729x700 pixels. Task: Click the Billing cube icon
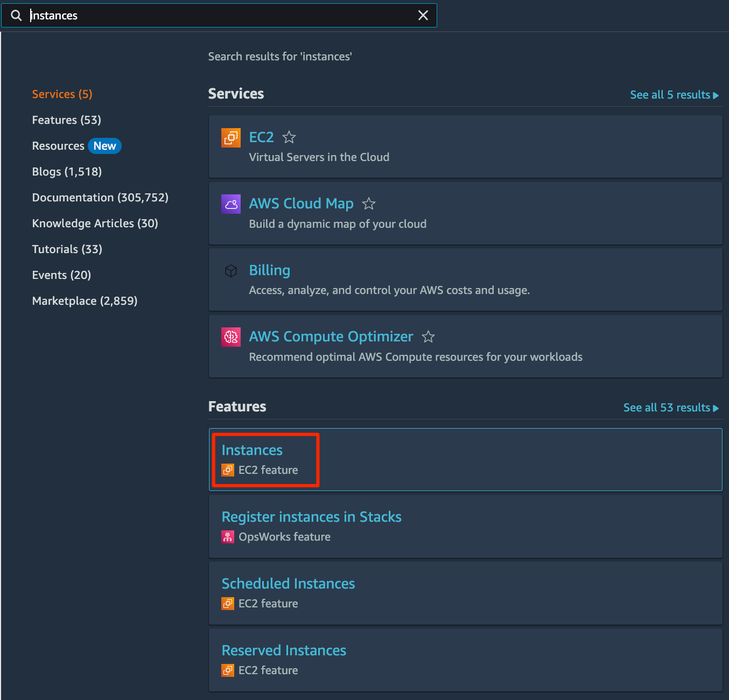(231, 271)
